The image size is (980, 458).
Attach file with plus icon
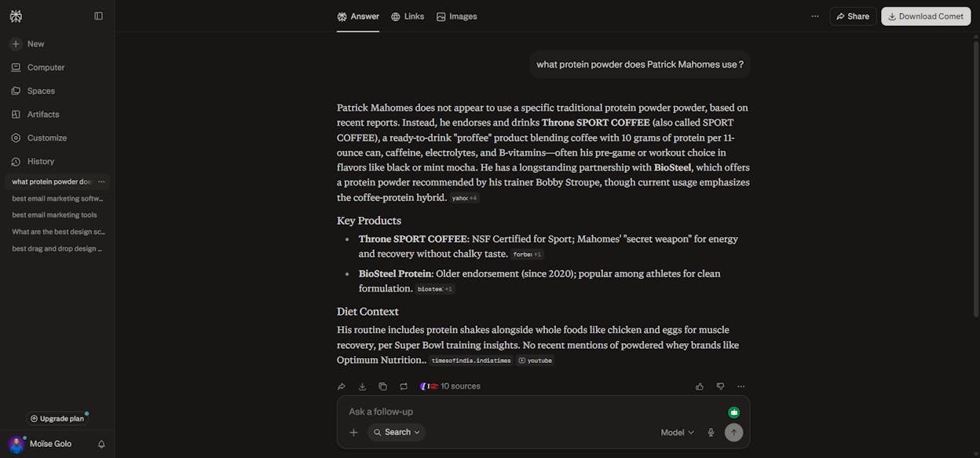353,432
